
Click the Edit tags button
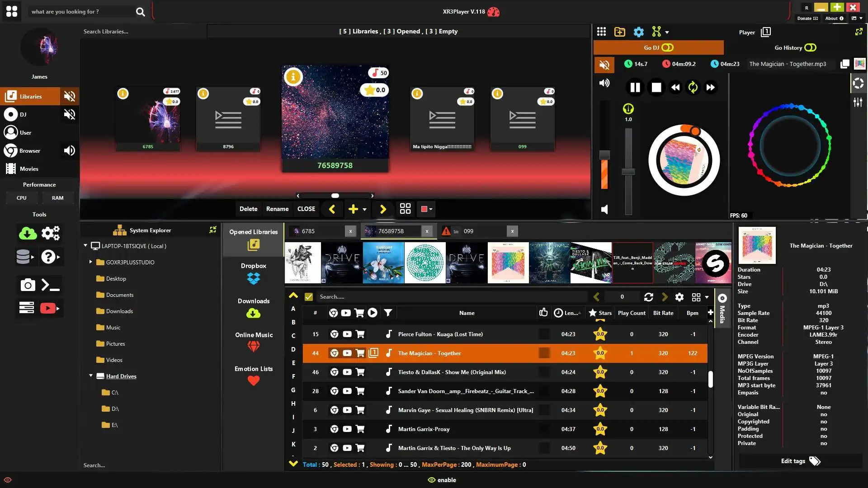[799, 460]
